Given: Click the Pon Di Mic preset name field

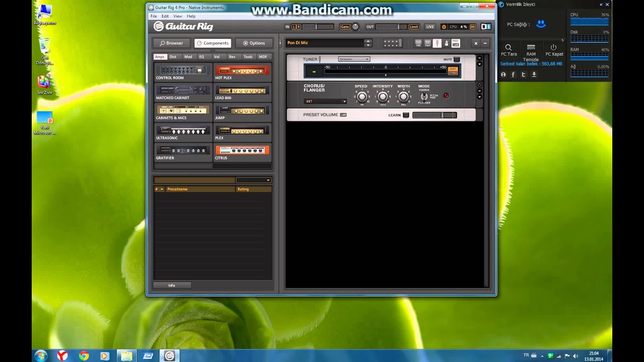Looking at the screenshot, I should point(325,43).
